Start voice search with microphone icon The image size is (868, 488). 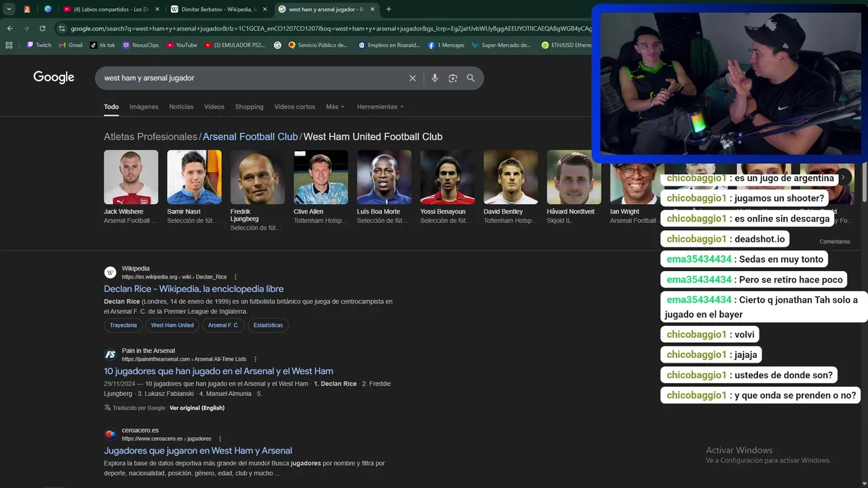435,78
